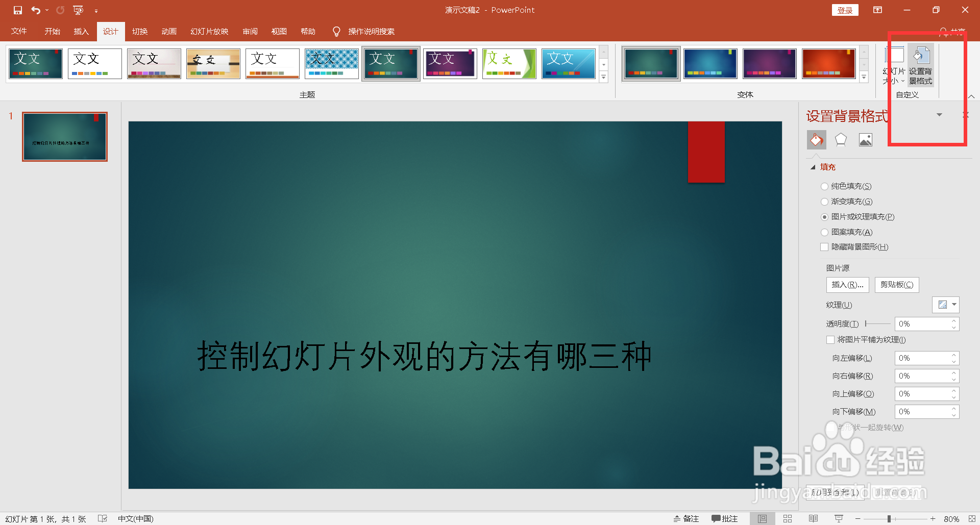The image size is (980, 525).
Task: Toggle 备注 notes in status bar
Action: (686, 518)
